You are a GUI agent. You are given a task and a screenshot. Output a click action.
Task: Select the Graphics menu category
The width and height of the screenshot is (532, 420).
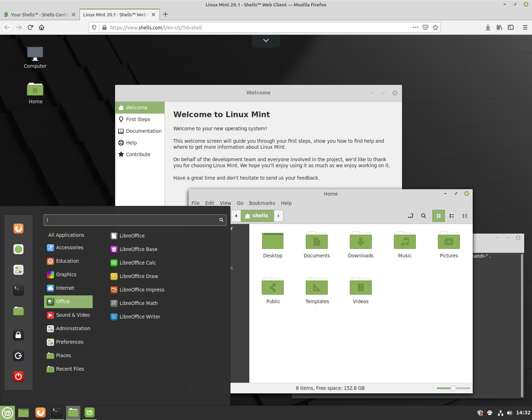[68, 274]
